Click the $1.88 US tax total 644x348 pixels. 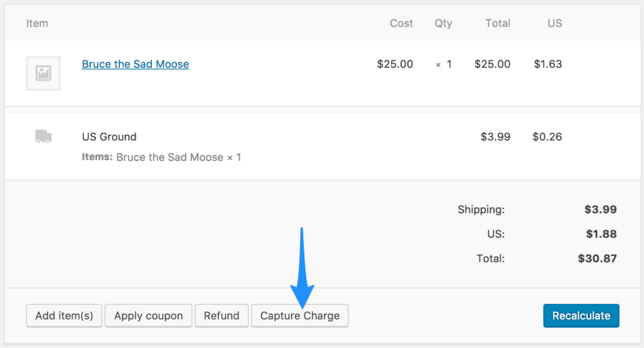pyautogui.click(x=601, y=234)
